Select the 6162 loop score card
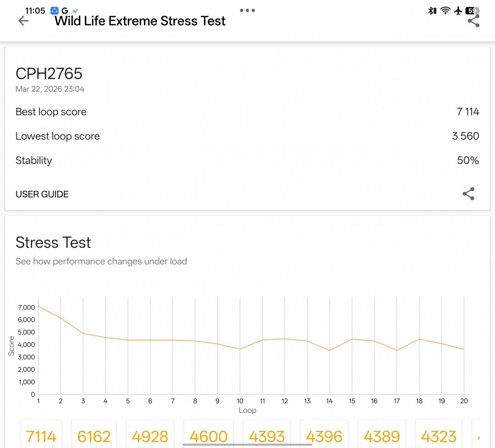 (x=93, y=436)
